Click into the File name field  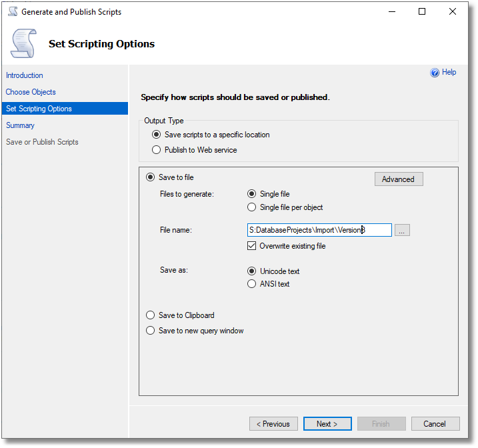319,230
